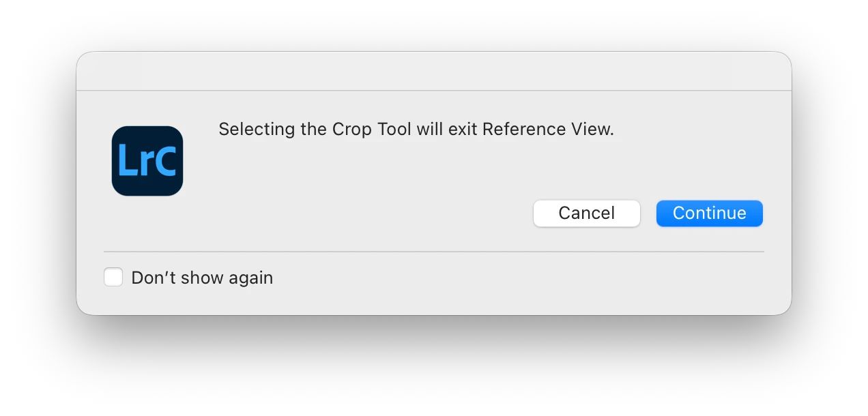Click the letter "C" on the LrC icon

tap(164, 161)
